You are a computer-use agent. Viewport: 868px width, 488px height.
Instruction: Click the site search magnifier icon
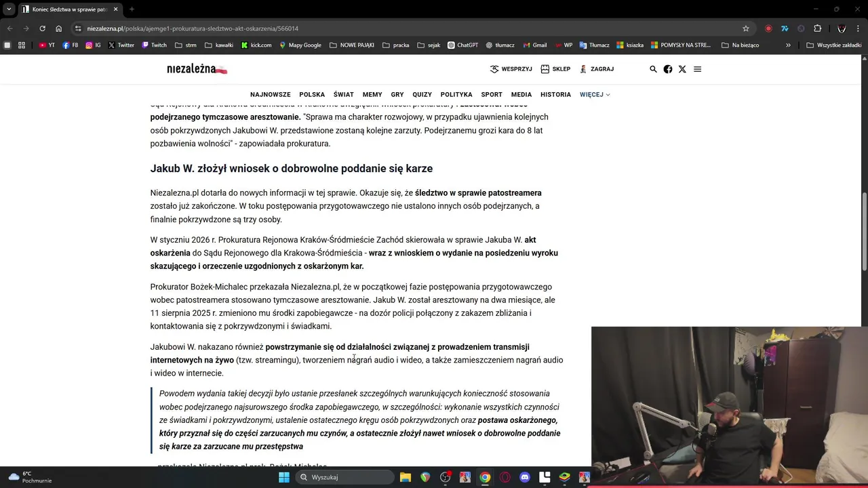coord(653,69)
